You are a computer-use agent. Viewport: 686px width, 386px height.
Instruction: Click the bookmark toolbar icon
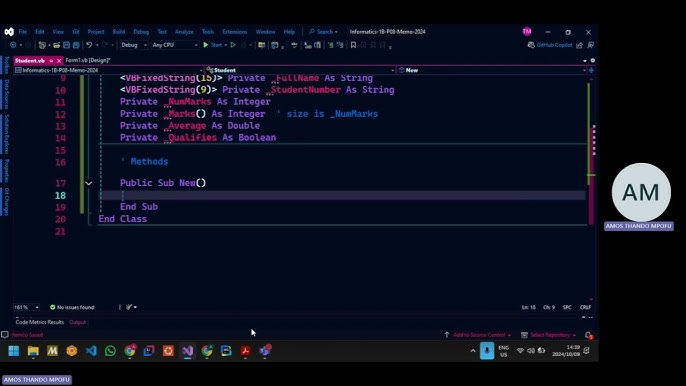click(x=353, y=45)
